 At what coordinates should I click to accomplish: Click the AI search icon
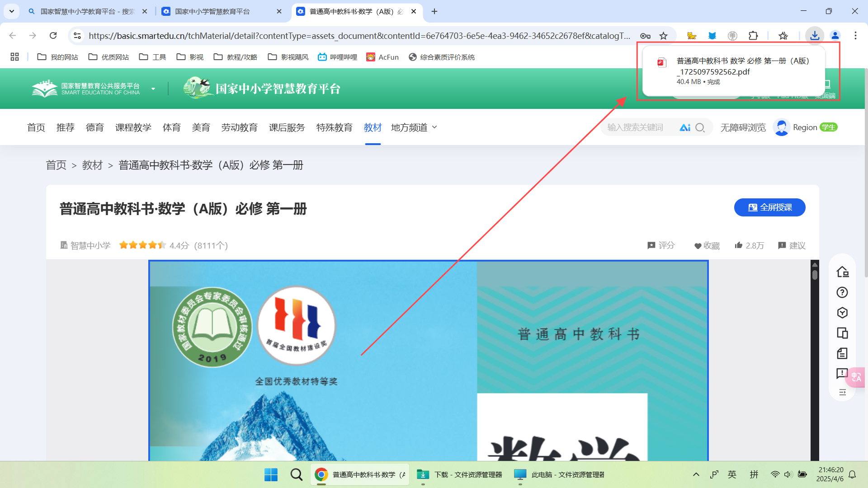point(685,127)
